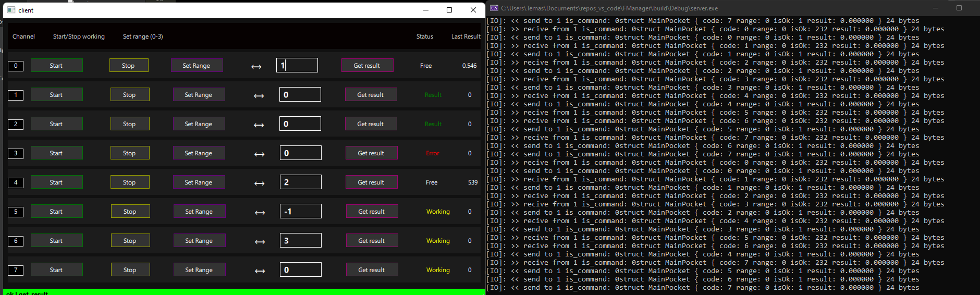This screenshot has width=980, height=295.
Task: Stop channel 5
Action: 130,211
